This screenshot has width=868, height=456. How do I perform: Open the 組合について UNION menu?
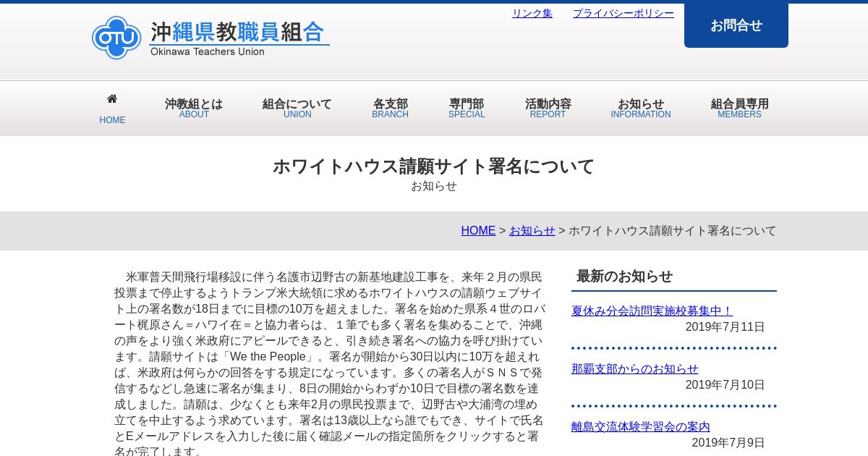[x=297, y=109]
